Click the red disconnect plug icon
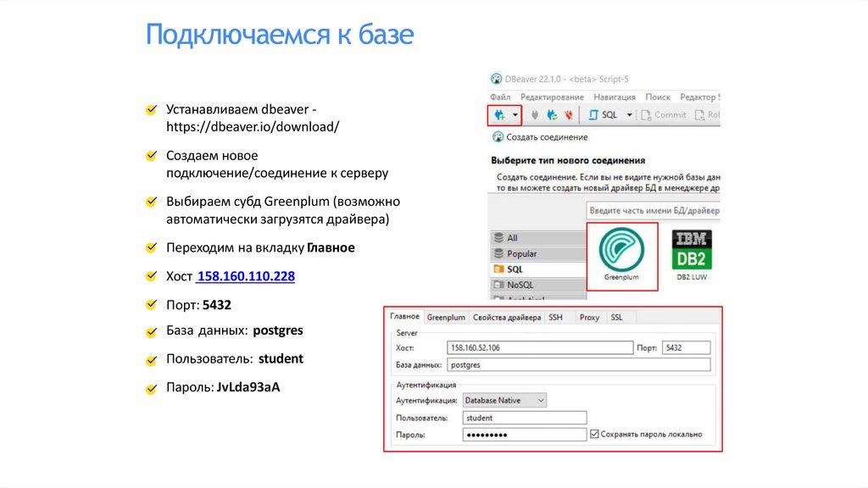 point(569,114)
